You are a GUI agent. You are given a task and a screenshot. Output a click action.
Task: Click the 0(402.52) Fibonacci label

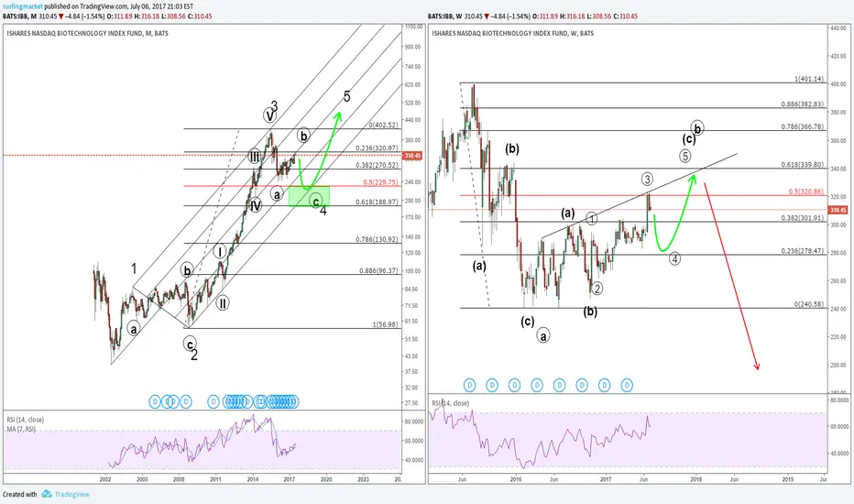point(383,126)
